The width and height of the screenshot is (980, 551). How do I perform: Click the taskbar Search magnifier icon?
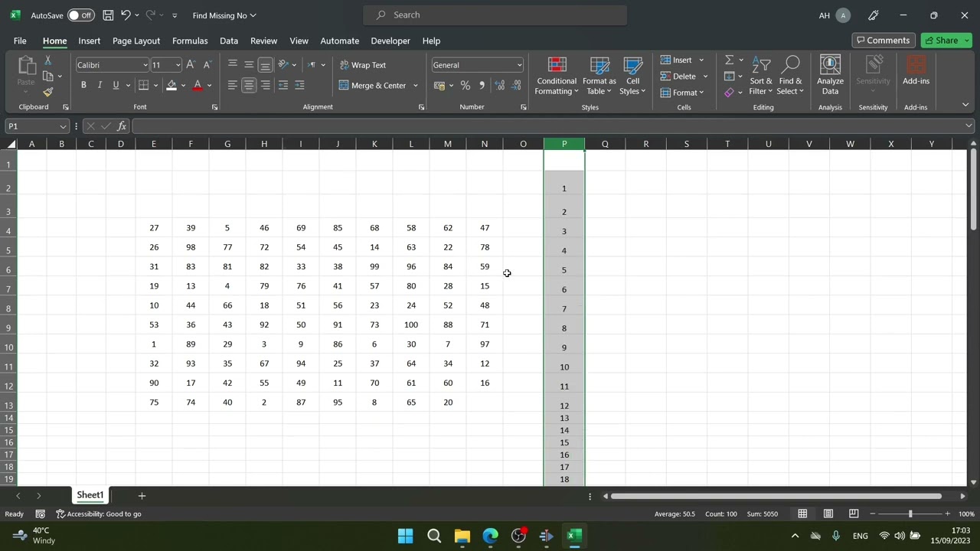coord(434,536)
